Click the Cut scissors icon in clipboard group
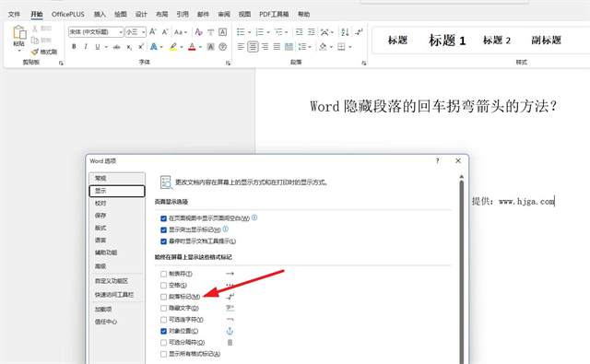 [35, 29]
